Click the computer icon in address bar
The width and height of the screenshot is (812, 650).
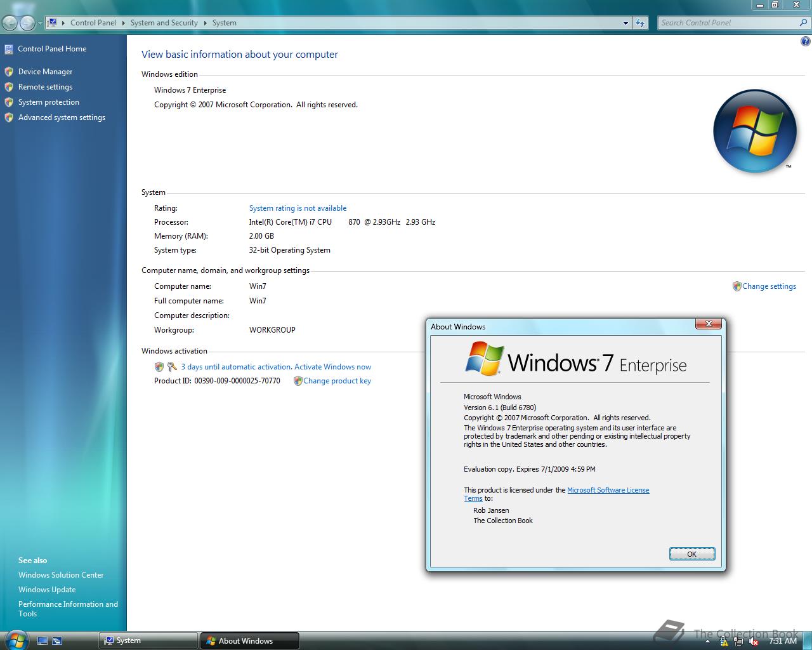[53, 22]
